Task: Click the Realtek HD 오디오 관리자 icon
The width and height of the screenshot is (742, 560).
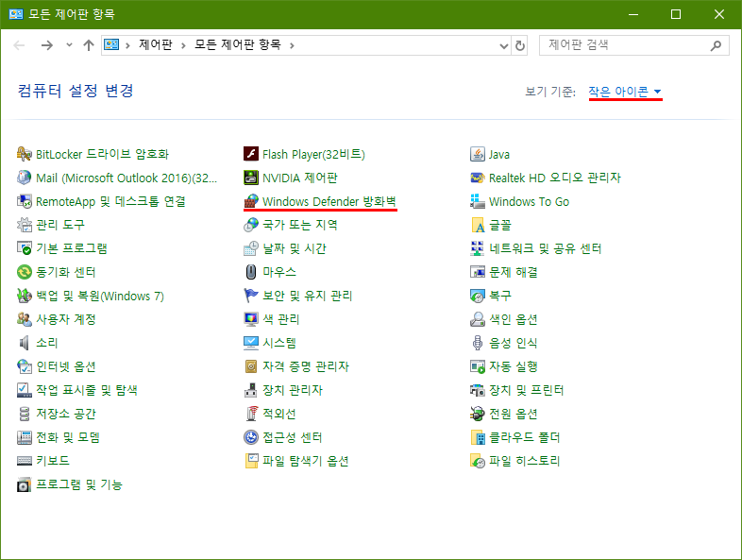Action: (x=478, y=178)
